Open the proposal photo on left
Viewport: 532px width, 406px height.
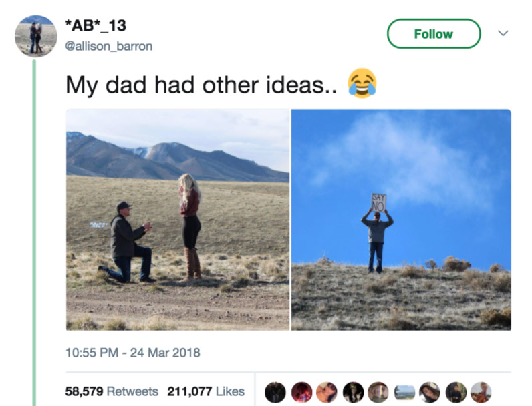tap(178, 220)
